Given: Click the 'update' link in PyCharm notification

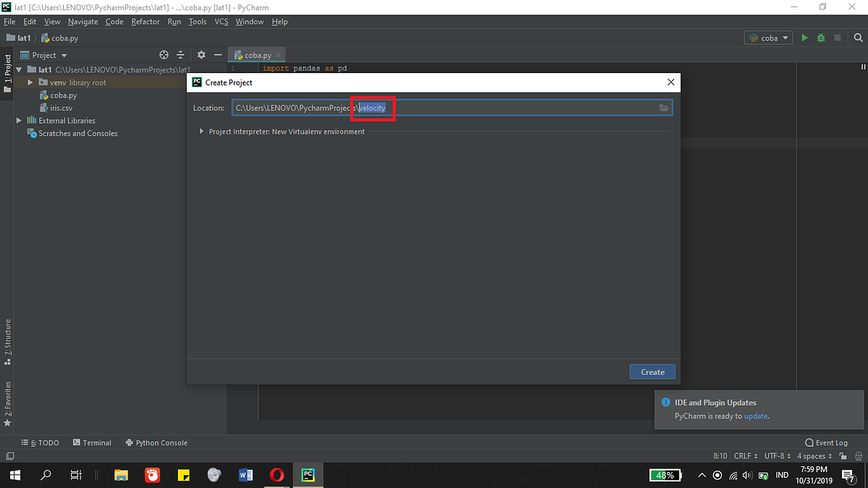Looking at the screenshot, I should 755,416.
